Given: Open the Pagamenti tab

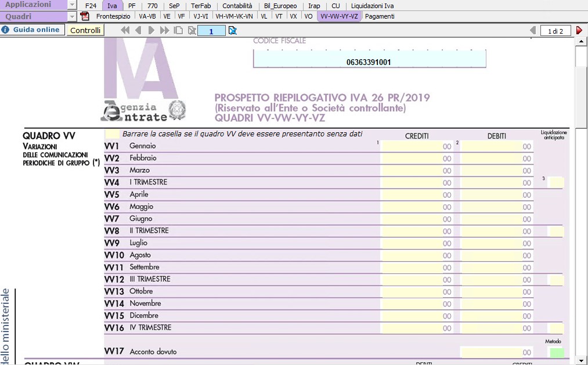Looking at the screenshot, I should pos(380,16).
